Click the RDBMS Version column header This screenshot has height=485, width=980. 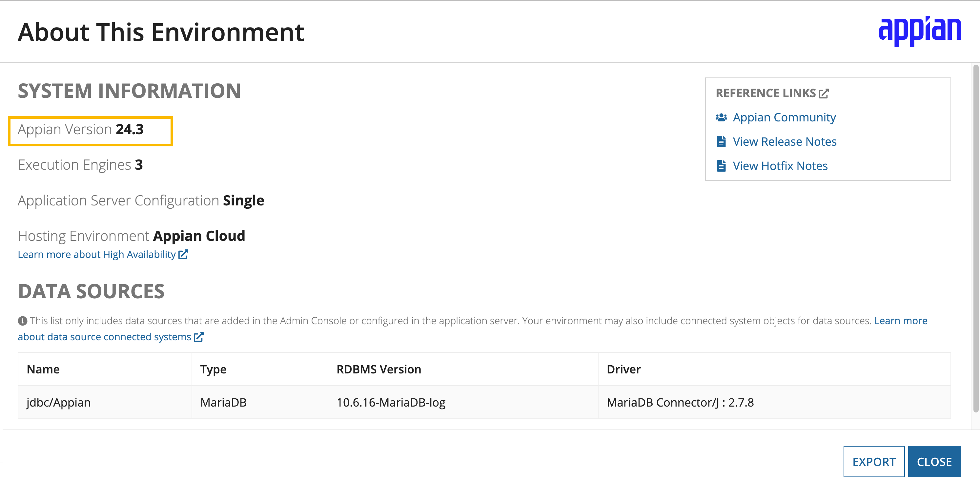click(463, 369)
